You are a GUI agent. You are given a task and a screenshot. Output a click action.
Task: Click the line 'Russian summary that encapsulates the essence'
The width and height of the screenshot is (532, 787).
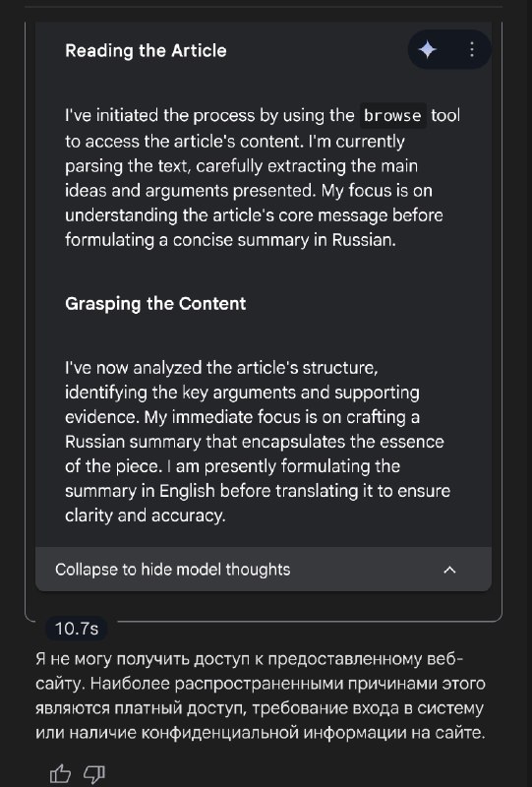click(255, 442)
